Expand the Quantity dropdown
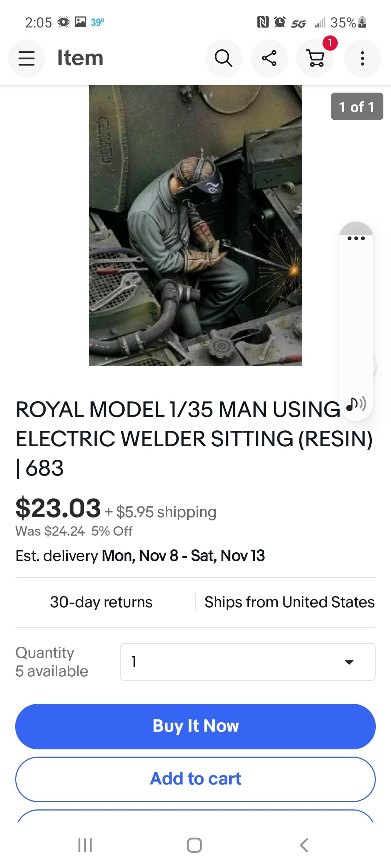 coord(248,662)
